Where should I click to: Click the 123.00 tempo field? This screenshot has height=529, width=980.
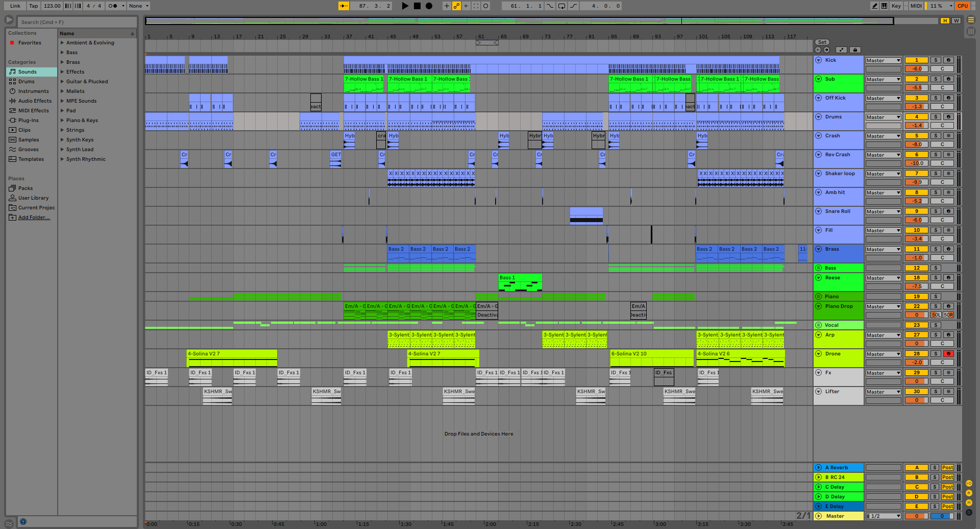click(52, 6)
